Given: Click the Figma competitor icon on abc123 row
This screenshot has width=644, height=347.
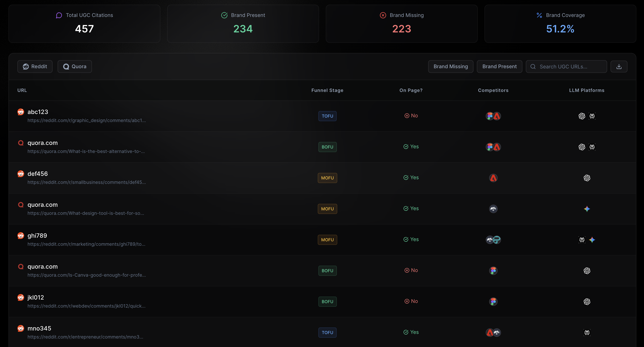Looking at the screenshot, I should pos(490,116).
